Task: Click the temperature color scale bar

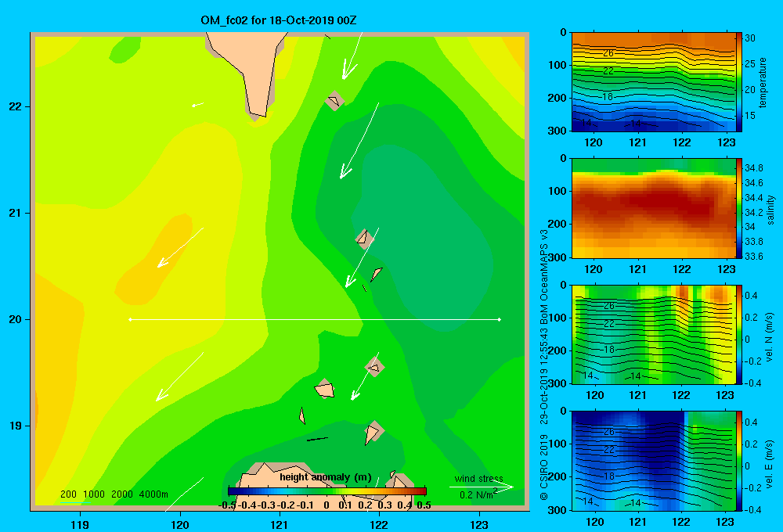Action: point(738,82)
